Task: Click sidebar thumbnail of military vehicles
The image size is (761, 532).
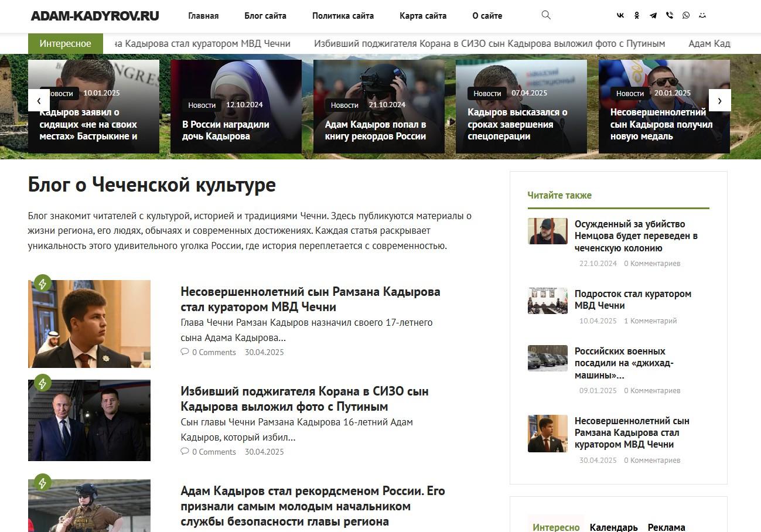Action: tap(548, 358)
